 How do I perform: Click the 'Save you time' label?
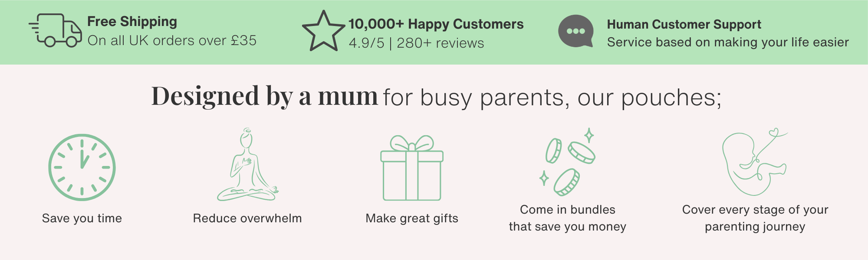click(82, 218)
